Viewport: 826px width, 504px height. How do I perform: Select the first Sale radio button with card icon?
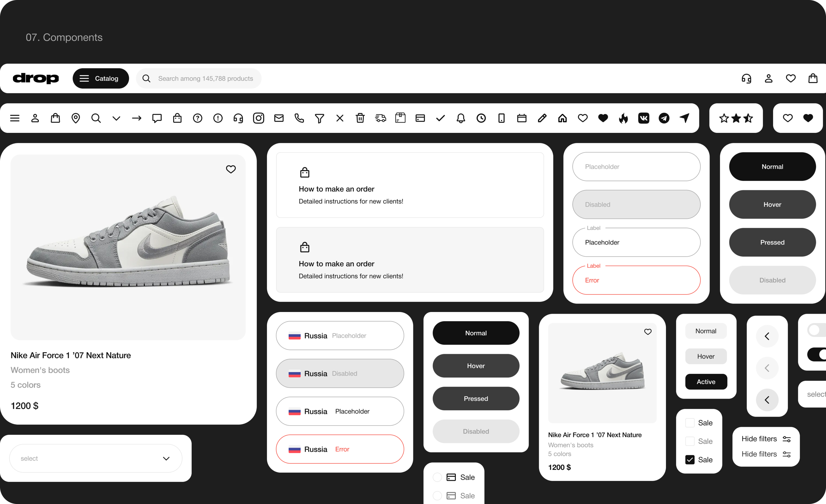click(437, 477)
